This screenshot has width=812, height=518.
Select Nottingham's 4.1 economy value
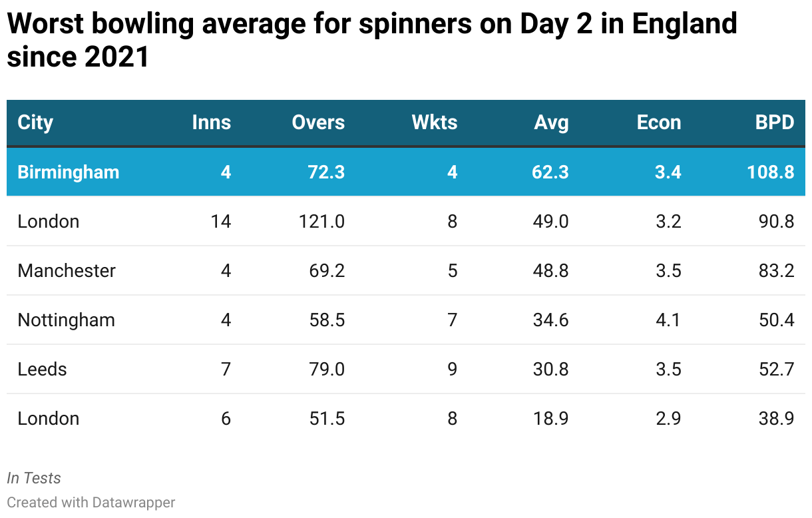pos(668,320)
